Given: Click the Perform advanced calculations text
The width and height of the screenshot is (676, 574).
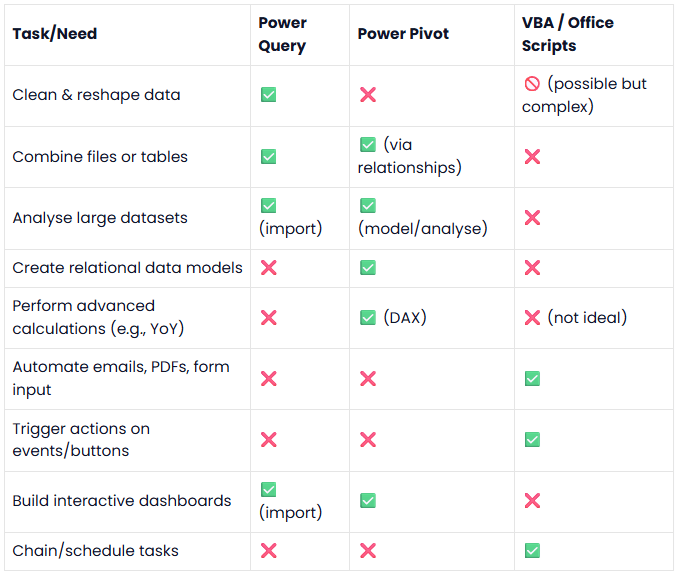Looking at the screenshot, I should [98, 317].
